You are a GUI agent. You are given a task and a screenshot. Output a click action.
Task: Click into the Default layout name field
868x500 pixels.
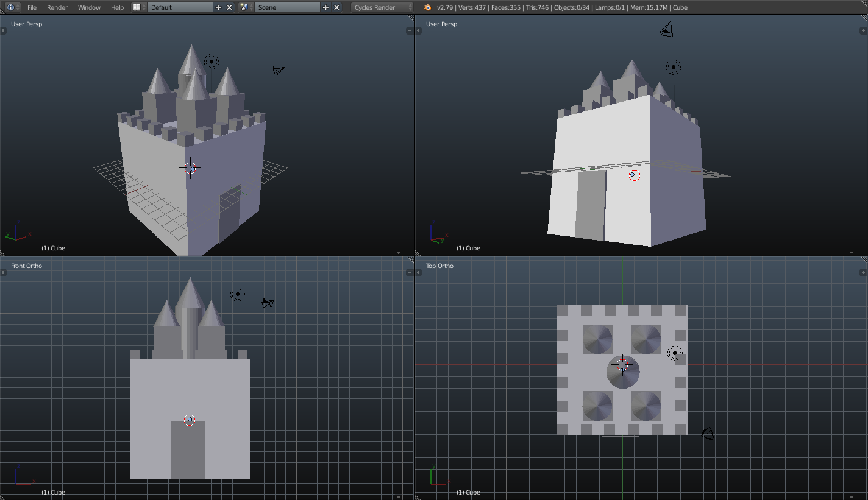click(180, 7)
